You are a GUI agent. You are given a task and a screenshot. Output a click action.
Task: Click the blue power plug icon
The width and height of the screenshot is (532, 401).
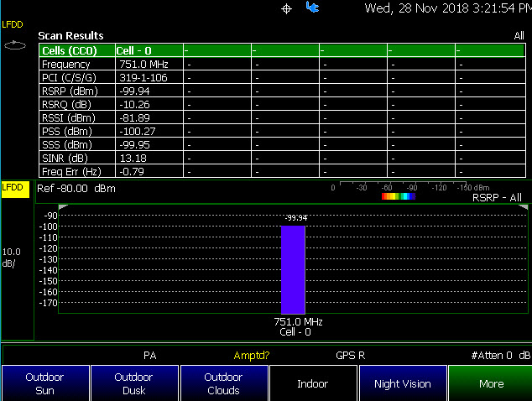[312, 7]
